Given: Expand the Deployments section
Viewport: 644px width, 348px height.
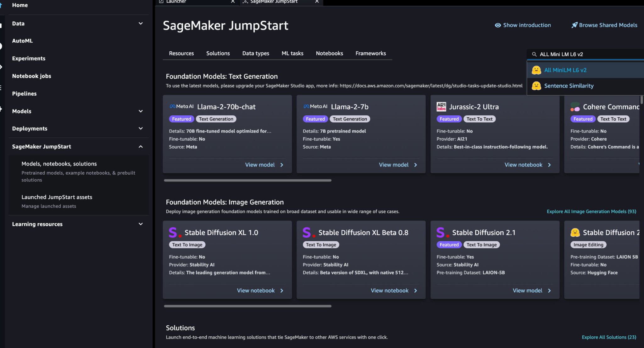Looking at the screenshot, I should point(141,128).
